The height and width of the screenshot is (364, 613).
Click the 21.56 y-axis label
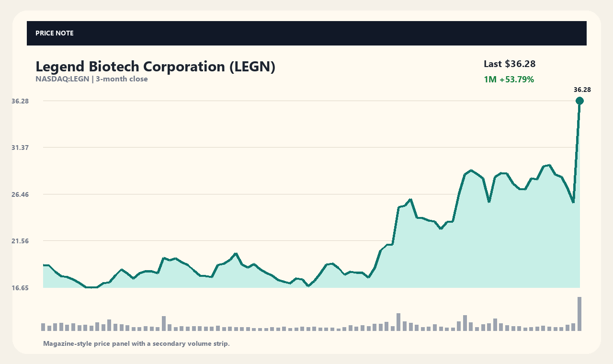tap(20, 241)
